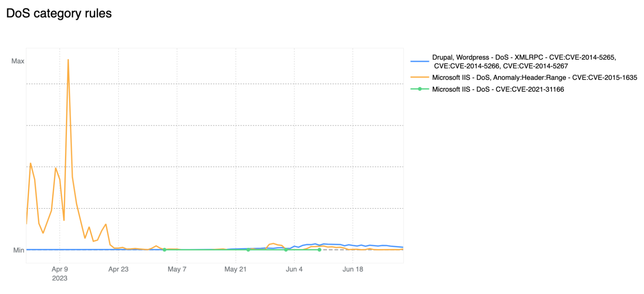Viewport: 644px width, 294px height.
Task: Hide the Microsoft IIS CVE-2021-31166 series label
Action: tap(498, 89)
